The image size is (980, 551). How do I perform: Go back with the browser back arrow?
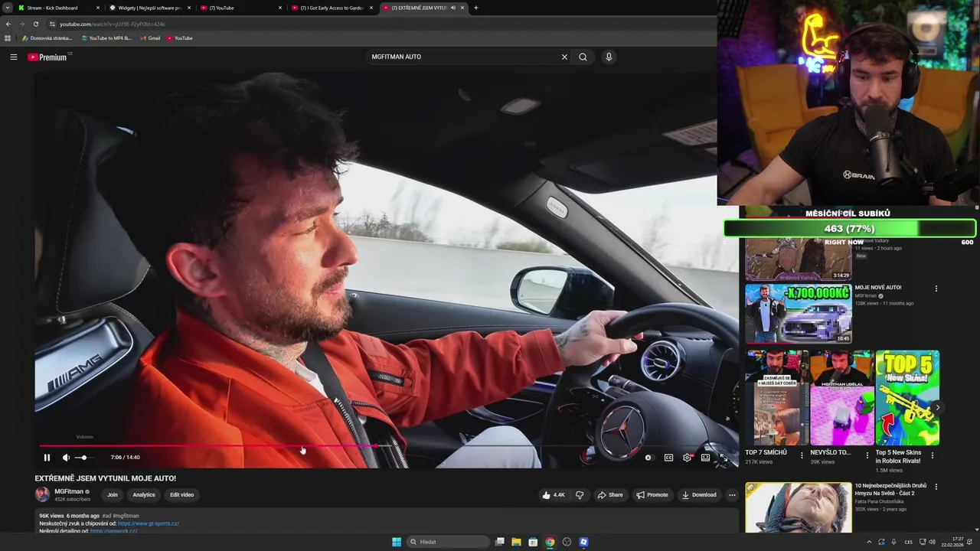click(8, 24)
